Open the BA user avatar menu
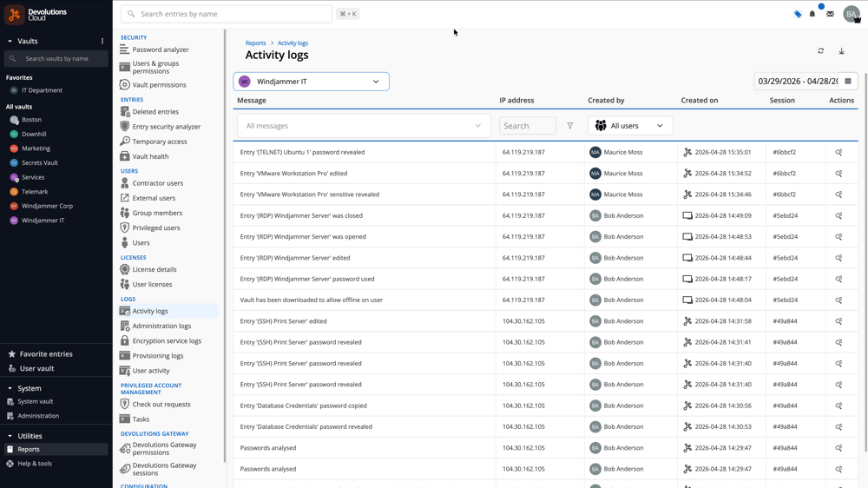Screen dimensions: 868x488 coord(852,14)
